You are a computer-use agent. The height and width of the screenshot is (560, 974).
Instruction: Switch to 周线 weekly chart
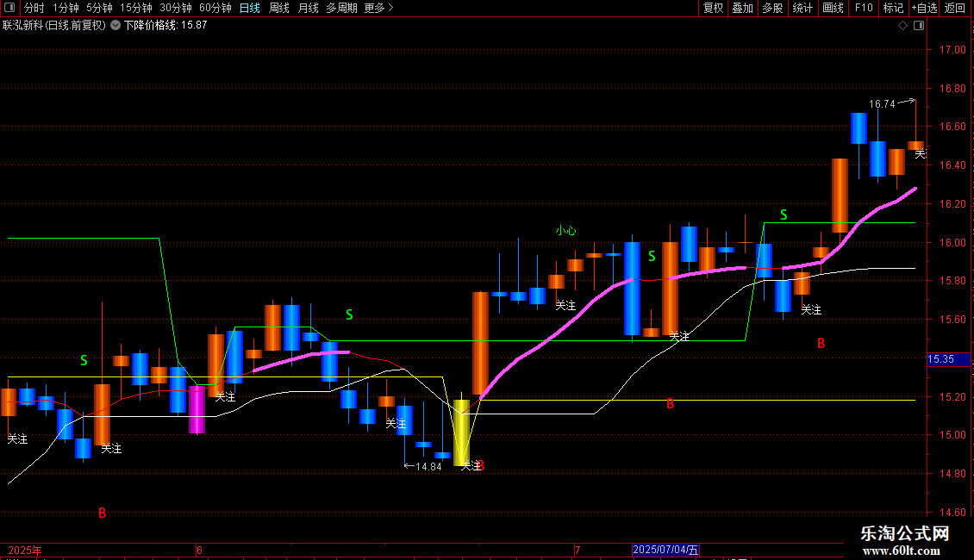[279, 8]
